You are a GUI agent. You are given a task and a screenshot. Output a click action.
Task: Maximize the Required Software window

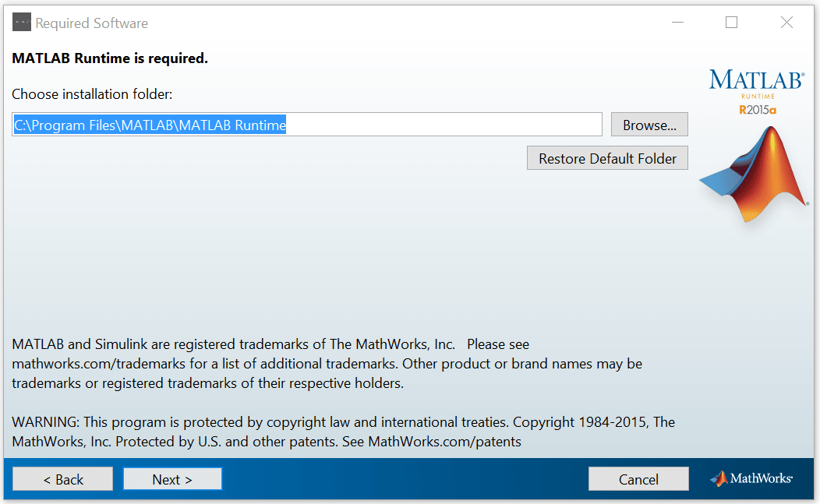tap(731, 23)
